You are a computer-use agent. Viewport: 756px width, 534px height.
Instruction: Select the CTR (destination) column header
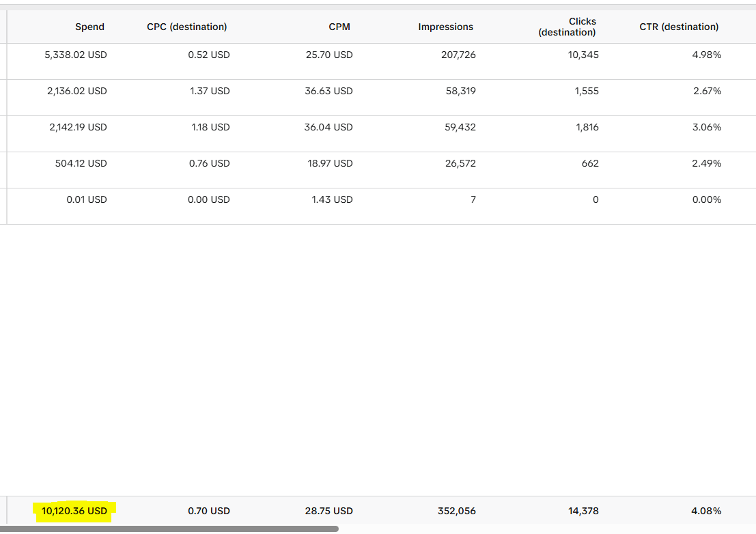[679, 27]
